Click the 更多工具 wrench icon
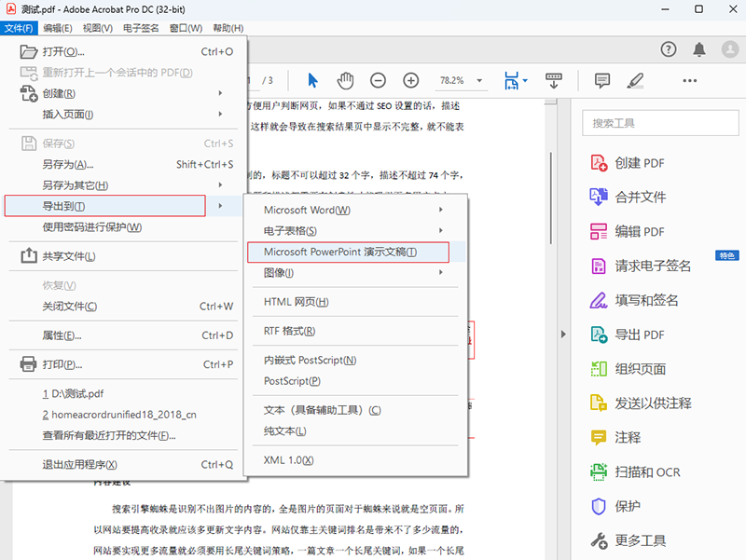 [x=599, y=540]
